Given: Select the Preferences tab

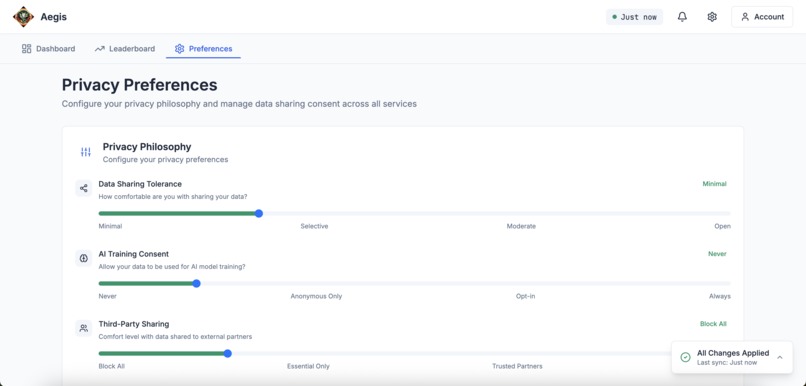Looking at the screenshot, I should point(204,49).
